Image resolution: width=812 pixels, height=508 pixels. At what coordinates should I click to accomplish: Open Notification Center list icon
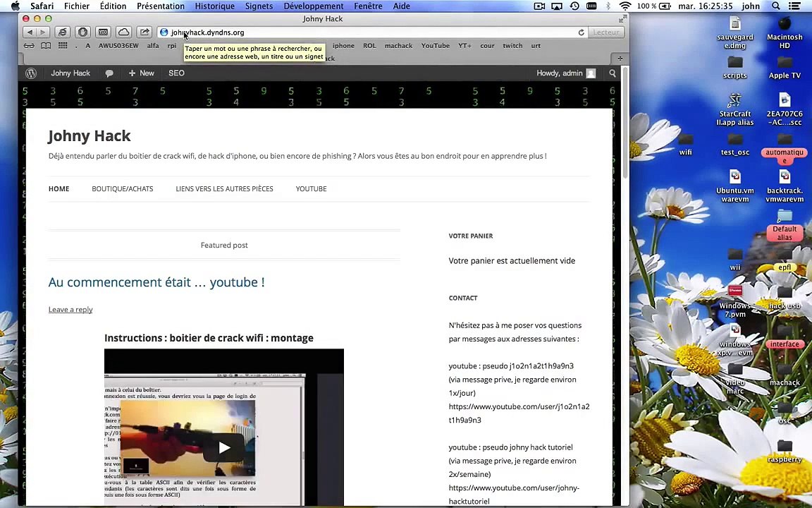(794, 6)
